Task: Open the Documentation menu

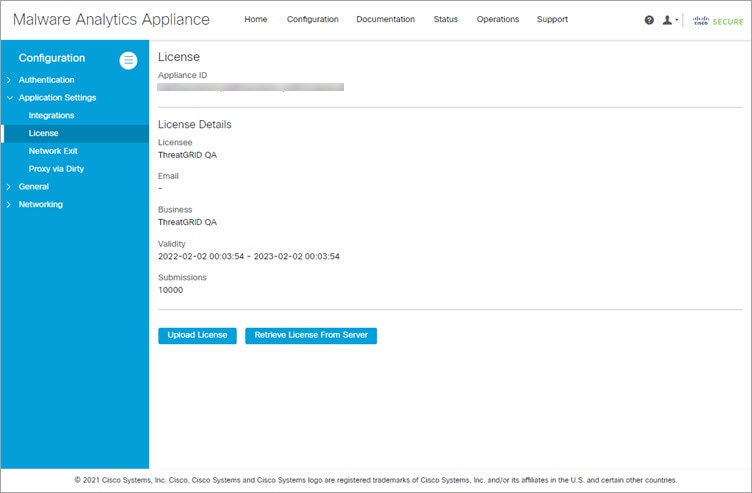Action: (385, 19)
